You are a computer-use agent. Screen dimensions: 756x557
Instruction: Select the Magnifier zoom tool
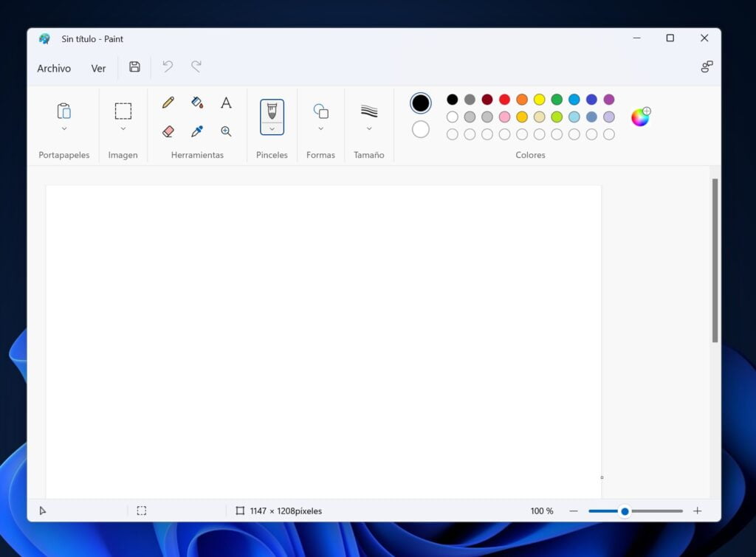tap(226, 131)
